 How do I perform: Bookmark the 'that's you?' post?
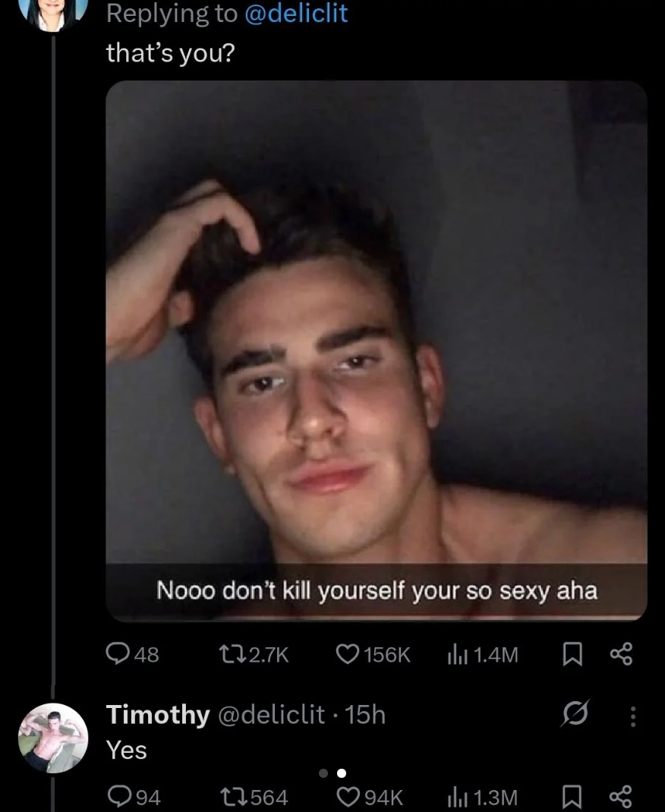point(572,654)
